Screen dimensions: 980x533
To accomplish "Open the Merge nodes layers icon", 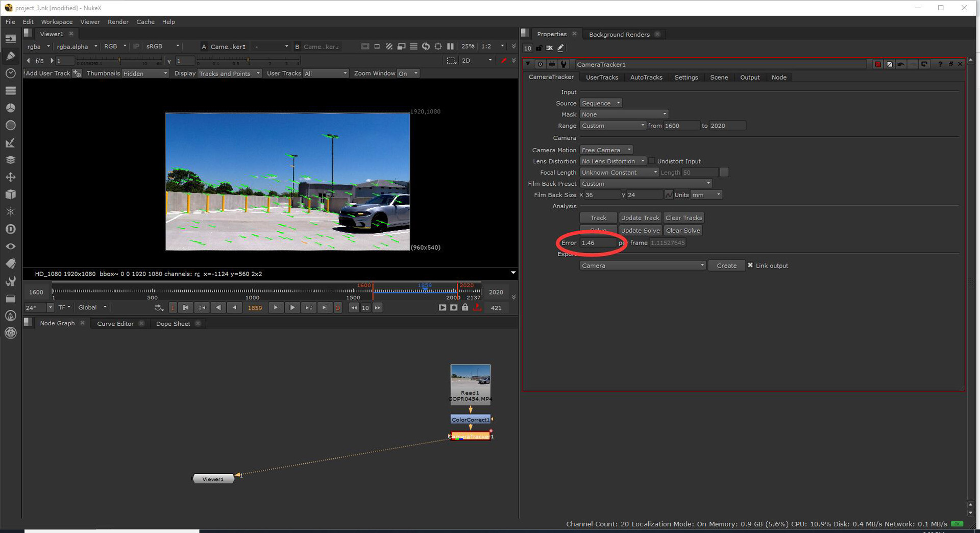I will click(x=10, y=160).
